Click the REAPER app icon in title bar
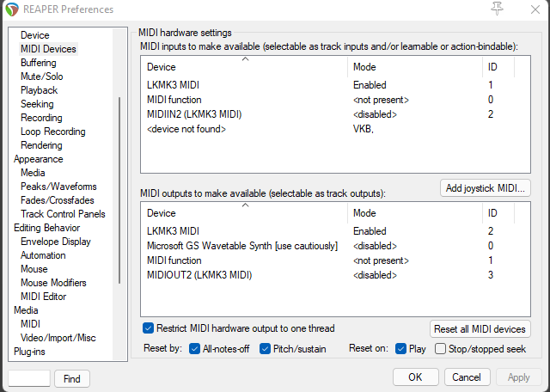This screenshot has height=392, width=550. (10, 9)
